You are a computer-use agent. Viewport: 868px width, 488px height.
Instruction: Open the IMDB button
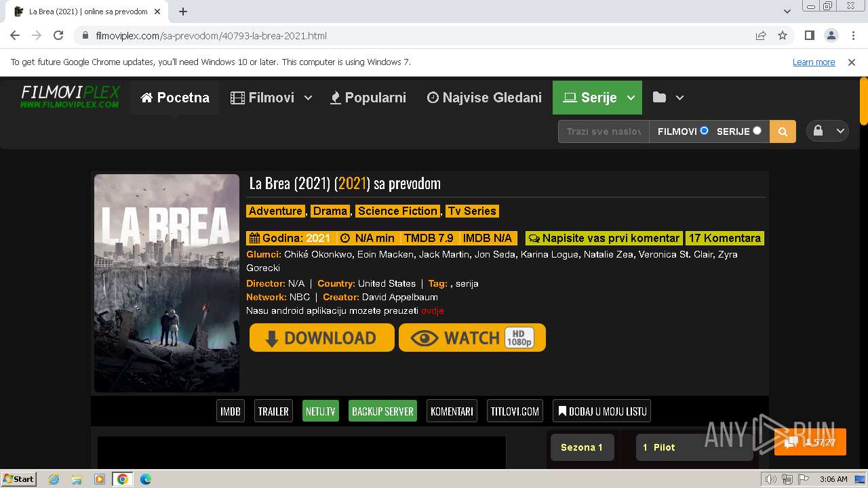point(231,411)
